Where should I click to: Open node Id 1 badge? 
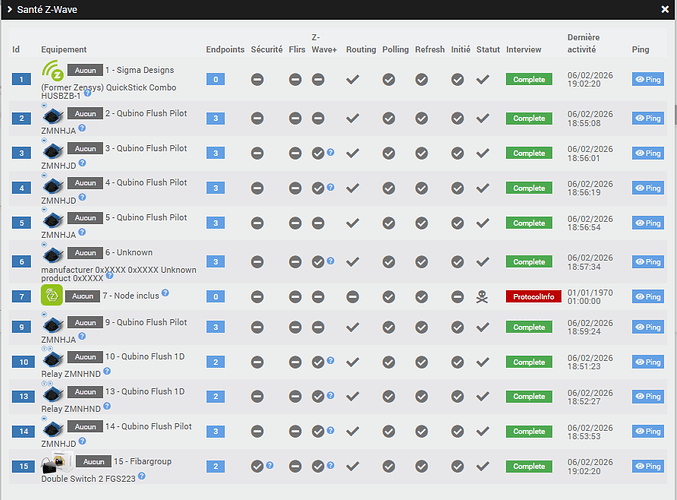21,79
